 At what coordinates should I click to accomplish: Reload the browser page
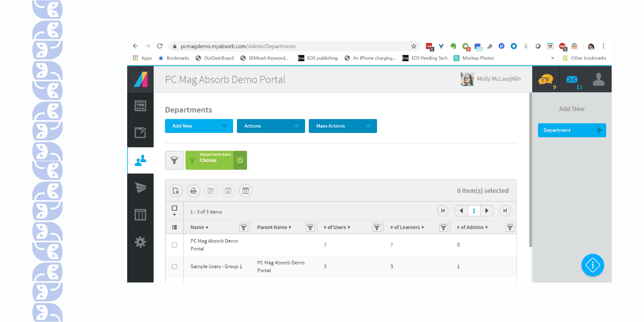coord(160,46)
